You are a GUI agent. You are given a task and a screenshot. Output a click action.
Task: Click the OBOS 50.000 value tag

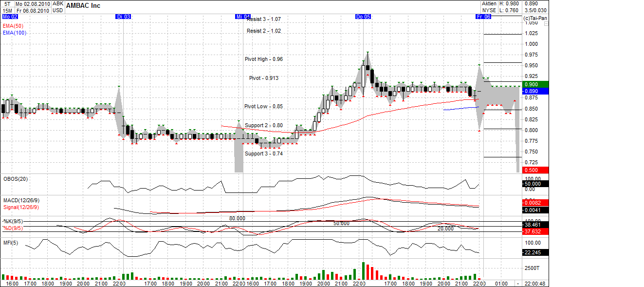tap(535, 184)
